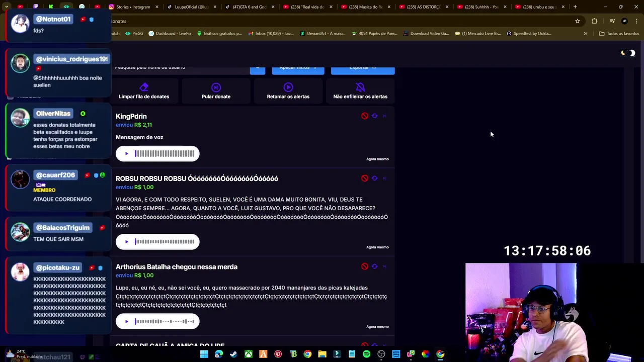The width and height of the screenshot is (644, 362).
Task: Open Pinterest from the taskbar
Action: coord(278,354)
